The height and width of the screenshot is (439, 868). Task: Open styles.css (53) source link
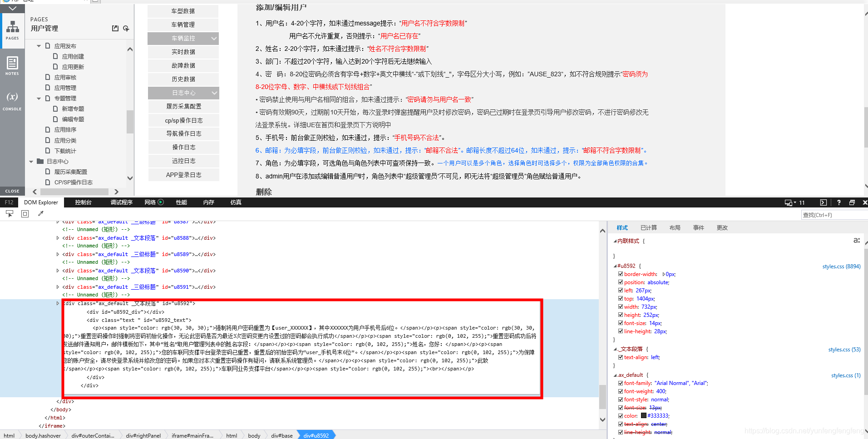tap(844, 350)
